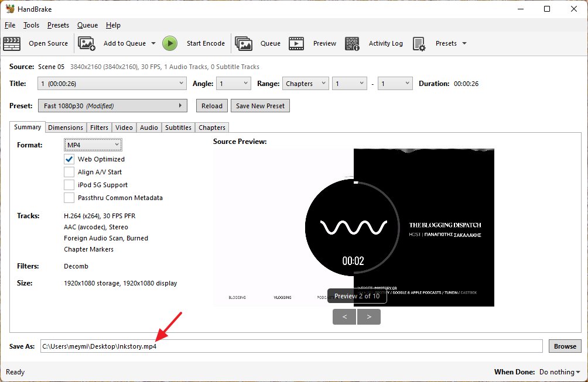Viewport: 588px width, 382px height.
Task: Click the Preview film icon
Action: coord(296,43)
